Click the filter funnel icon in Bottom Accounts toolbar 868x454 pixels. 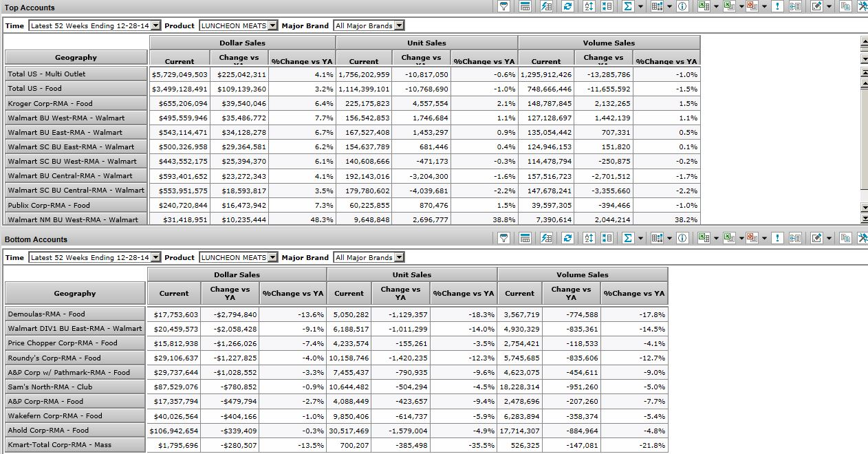[x=503, y=238]
